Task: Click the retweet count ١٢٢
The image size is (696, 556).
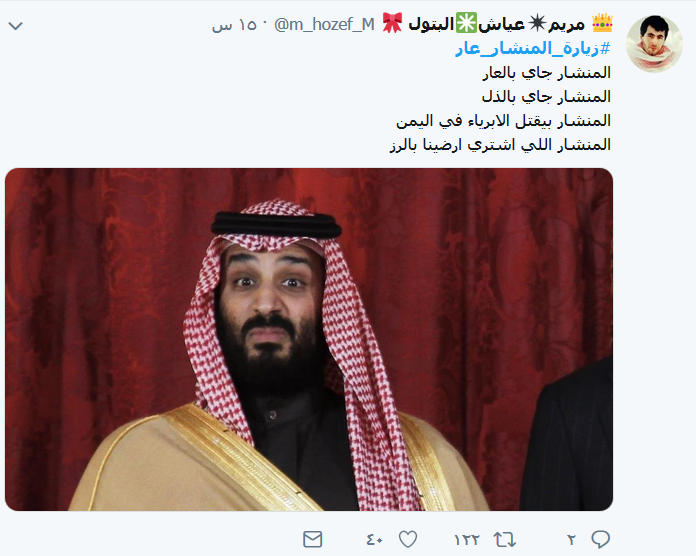Action: point(468,539)
